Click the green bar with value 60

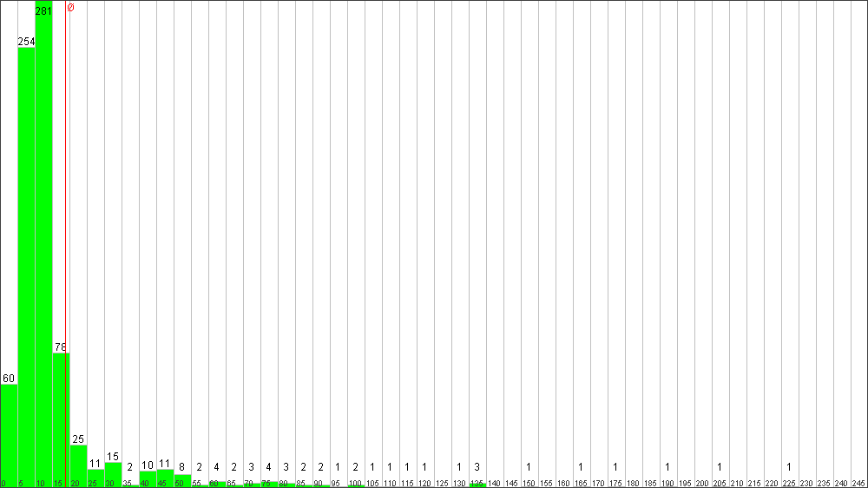click(9, 434)
